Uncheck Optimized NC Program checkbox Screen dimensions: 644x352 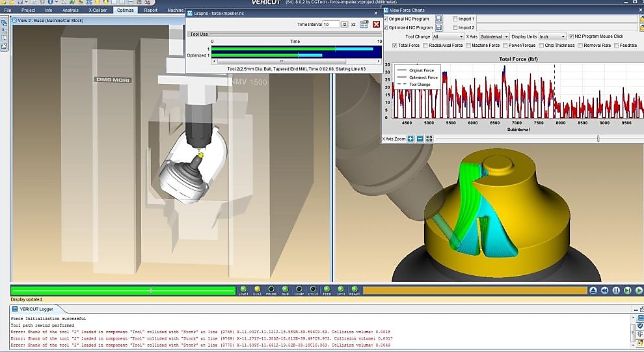point(386,27)
